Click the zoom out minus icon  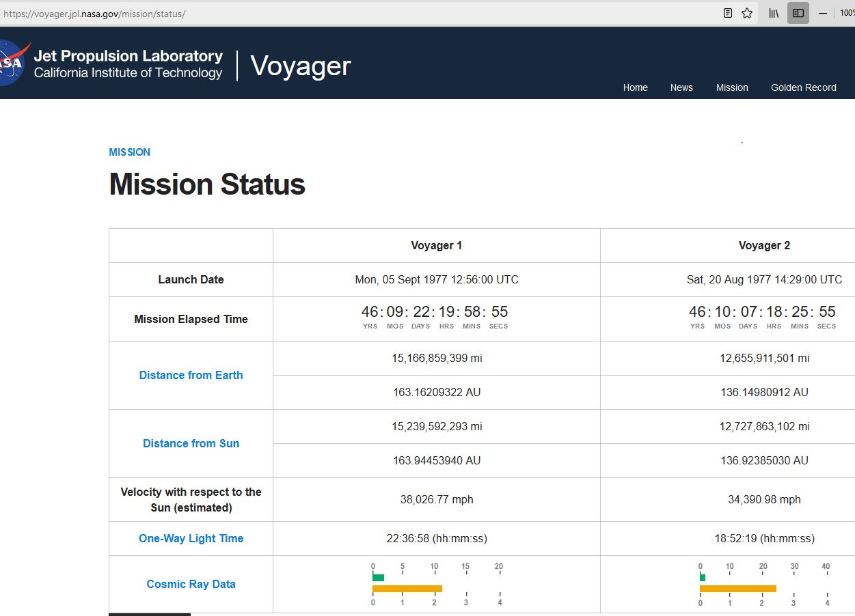coord(823,13)
